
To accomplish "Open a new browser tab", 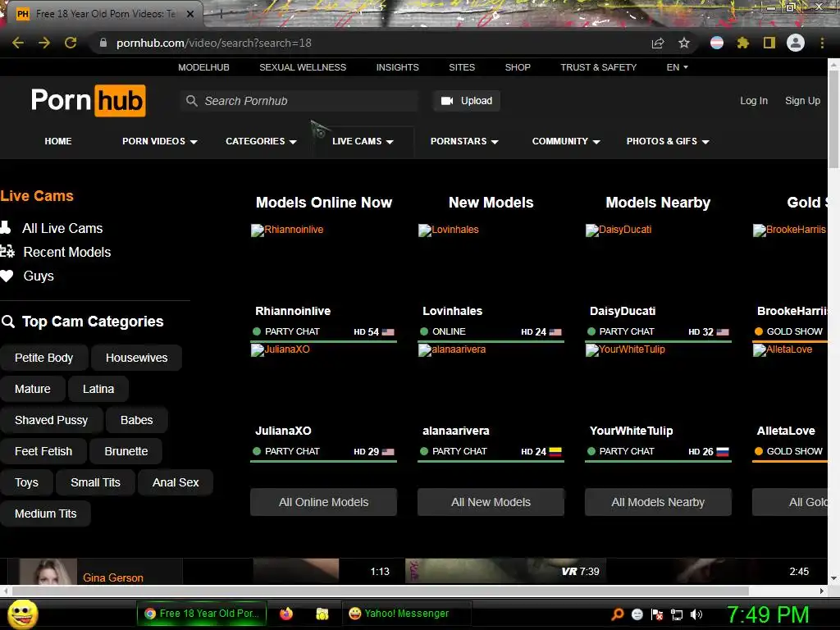I will pyautogui.click(x=221, y=14).
